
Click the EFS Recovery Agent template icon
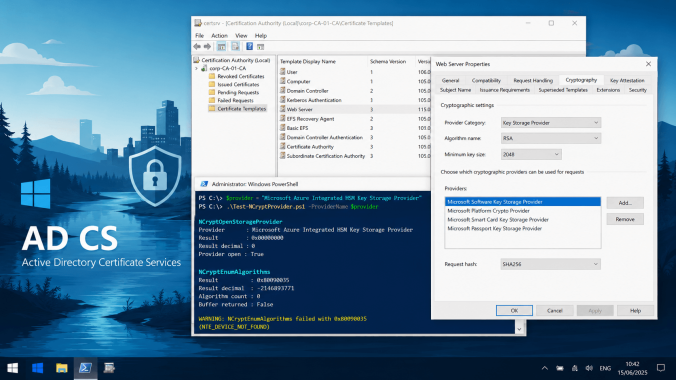[x=282, y=119]
